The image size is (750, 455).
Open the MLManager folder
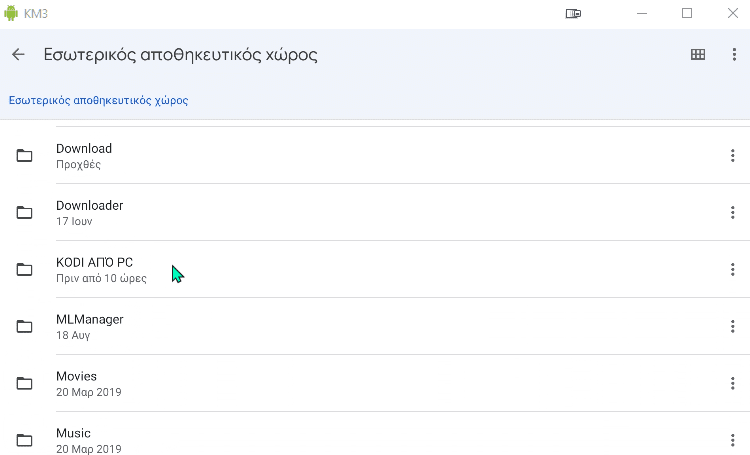click(x=375, y=326)
